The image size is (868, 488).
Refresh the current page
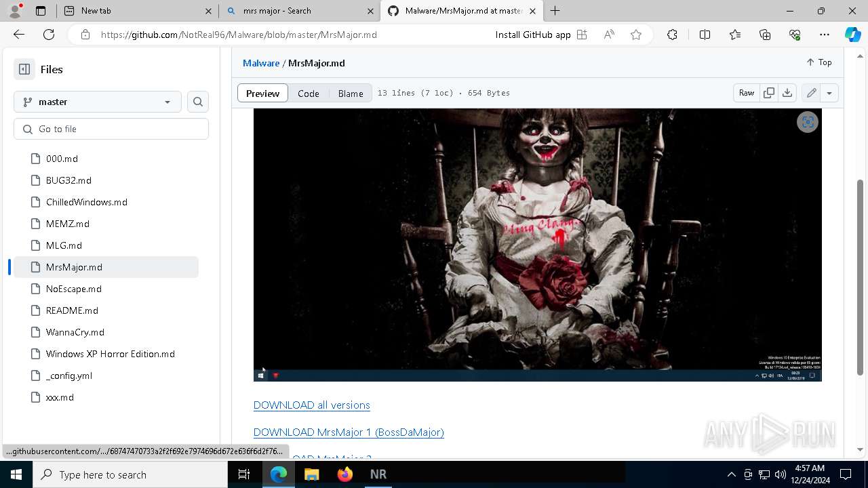click(x=49, y=35)
